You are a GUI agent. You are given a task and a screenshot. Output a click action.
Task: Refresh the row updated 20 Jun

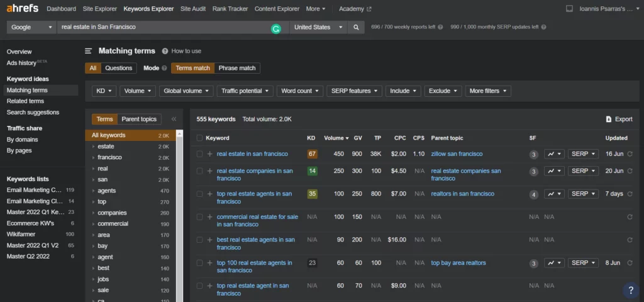(630, 171)
